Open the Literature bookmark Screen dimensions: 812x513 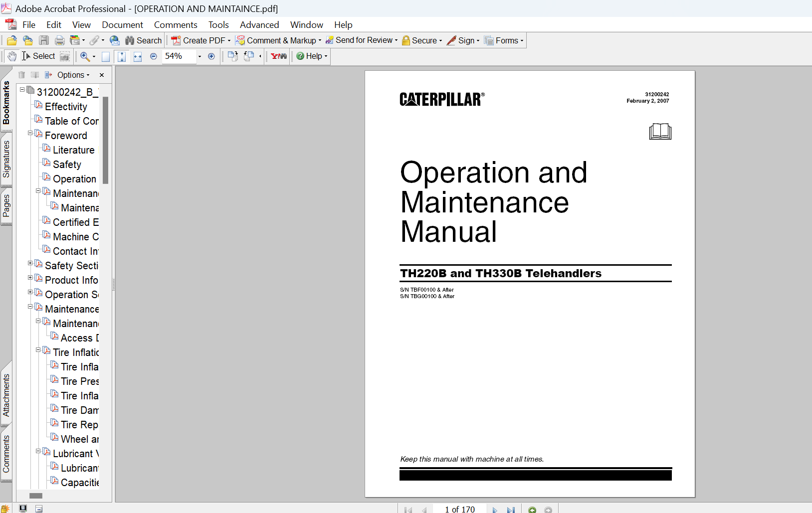pos(74,150)
